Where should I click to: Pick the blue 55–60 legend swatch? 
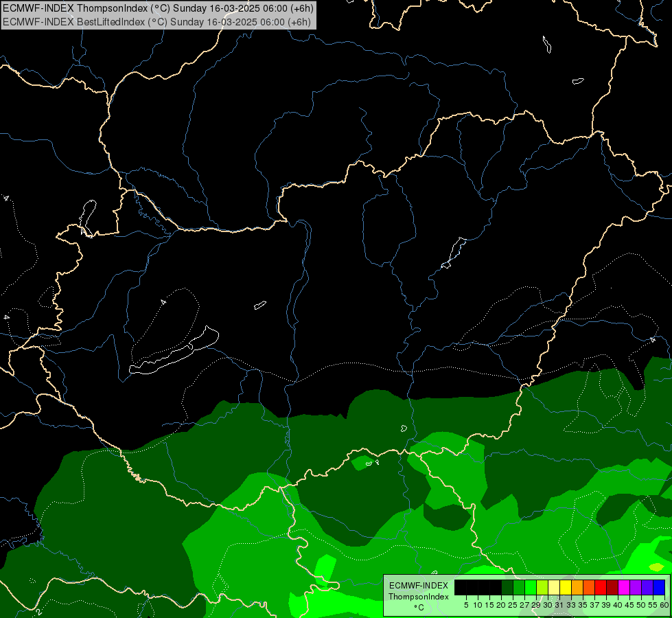click(x=659, y=587)
